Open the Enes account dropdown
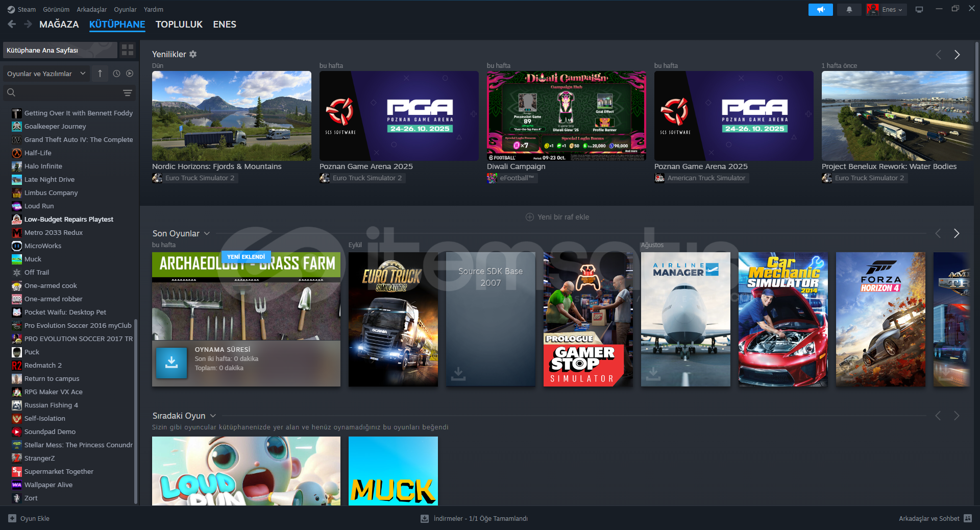Screen dimensions: 980x530 887,9
